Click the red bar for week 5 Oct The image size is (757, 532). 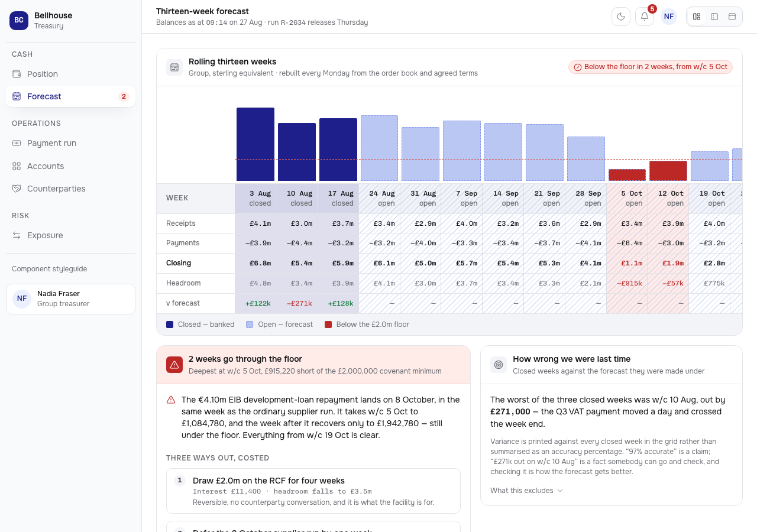(627, 175)
